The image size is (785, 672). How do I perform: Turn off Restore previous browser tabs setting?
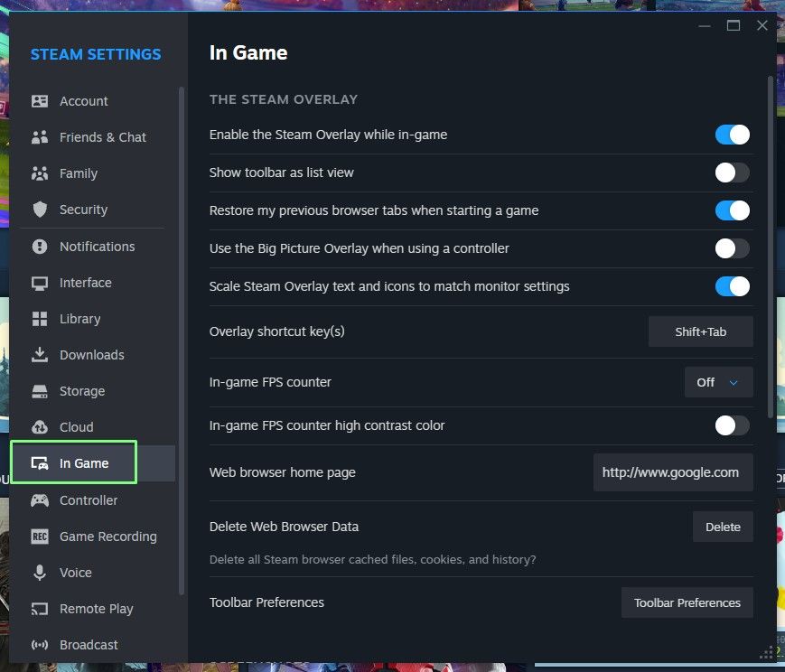[x=732, y=209]
